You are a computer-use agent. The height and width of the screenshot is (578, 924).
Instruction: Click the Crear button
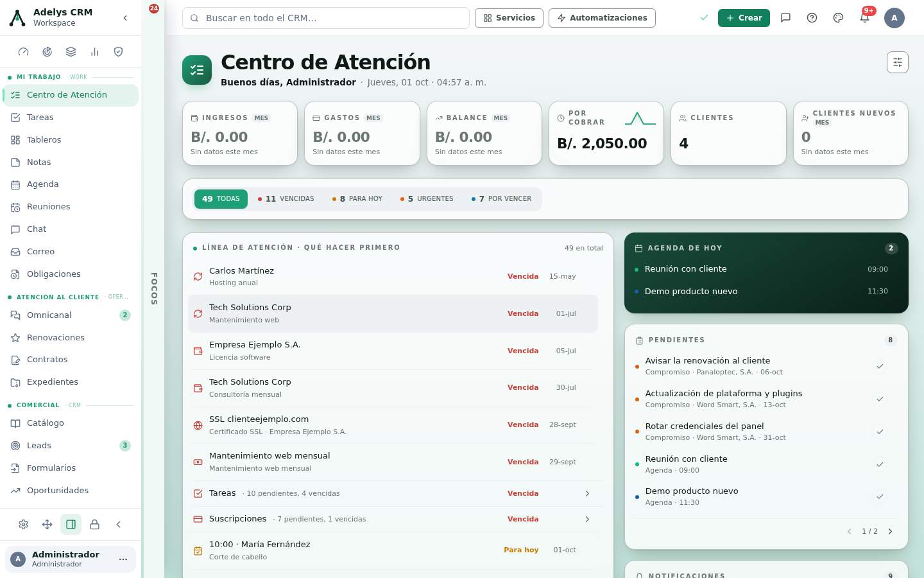(744, 18)
